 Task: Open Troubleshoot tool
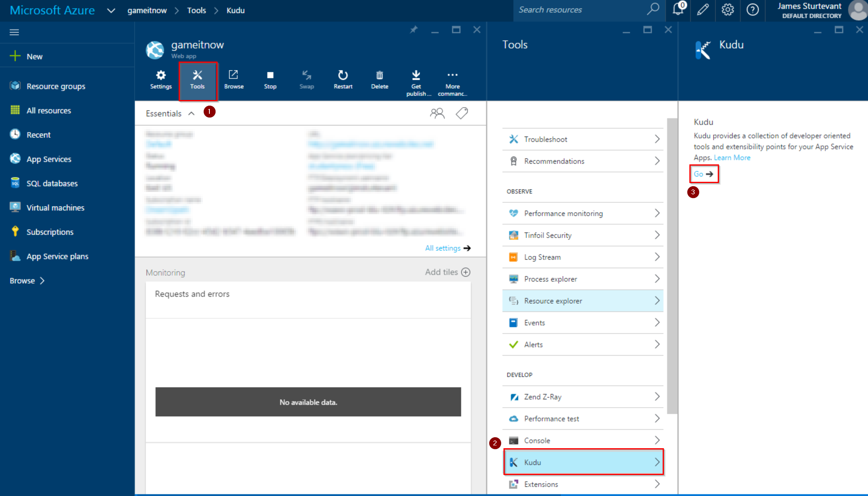(x=582, y=139)
